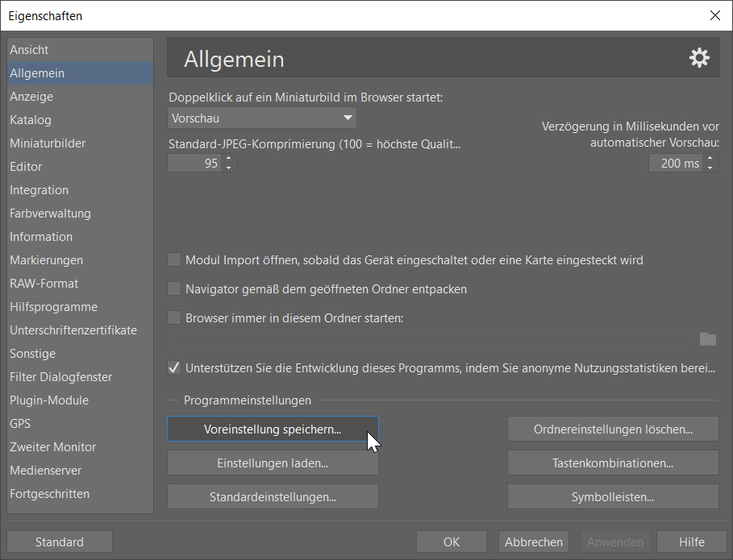Disable anonymous Nutzungsstatistiken sharing
The height and width of the screenshot is (560, 733).
tap(173, 367)
